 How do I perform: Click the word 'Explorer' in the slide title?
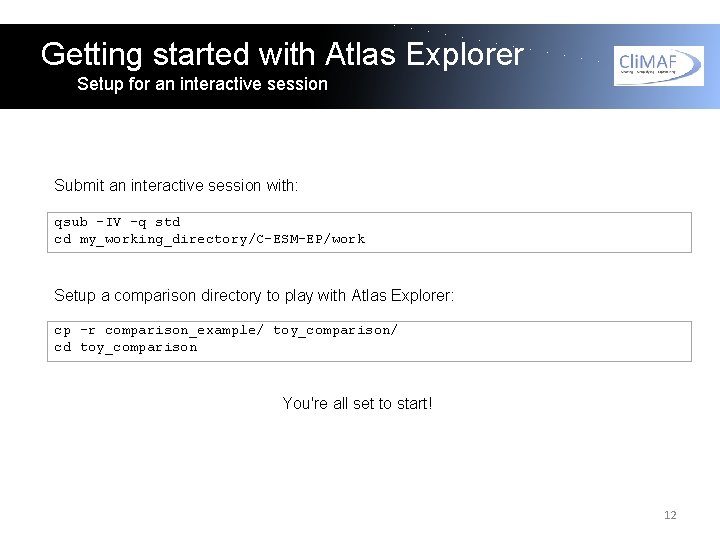pos(466,54)
